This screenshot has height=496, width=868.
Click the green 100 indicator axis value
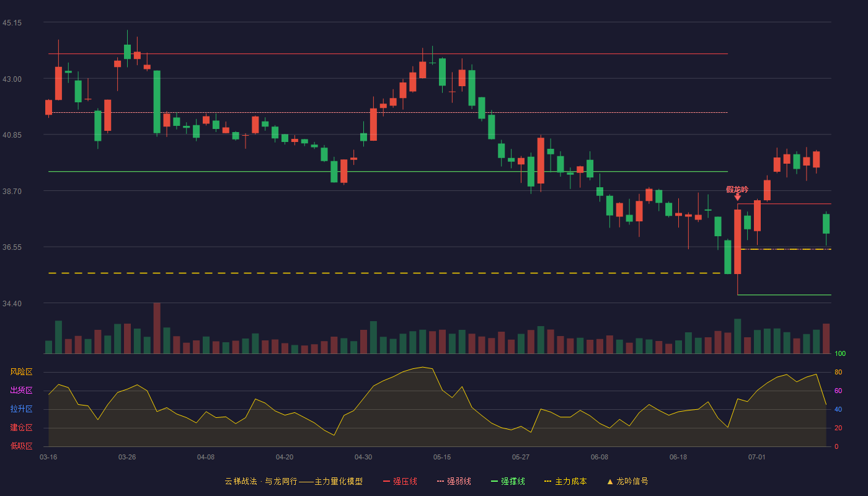pos(840,353)
